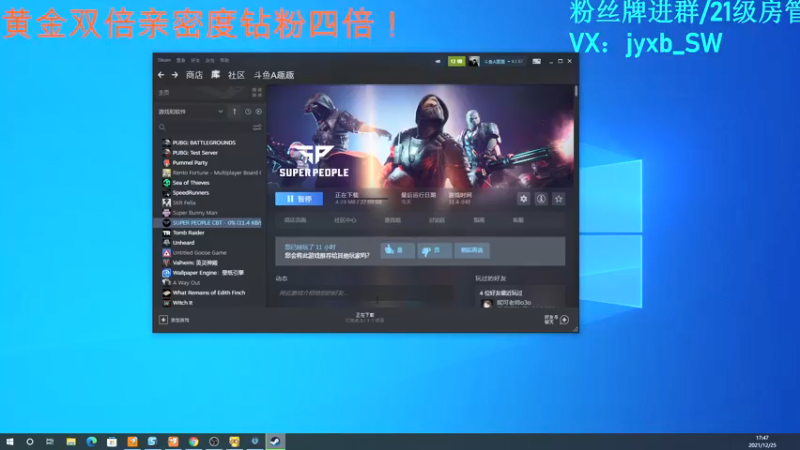Launch Microsoft Edge from taskbar
800x450 pixels.
(x=91, y=442)
